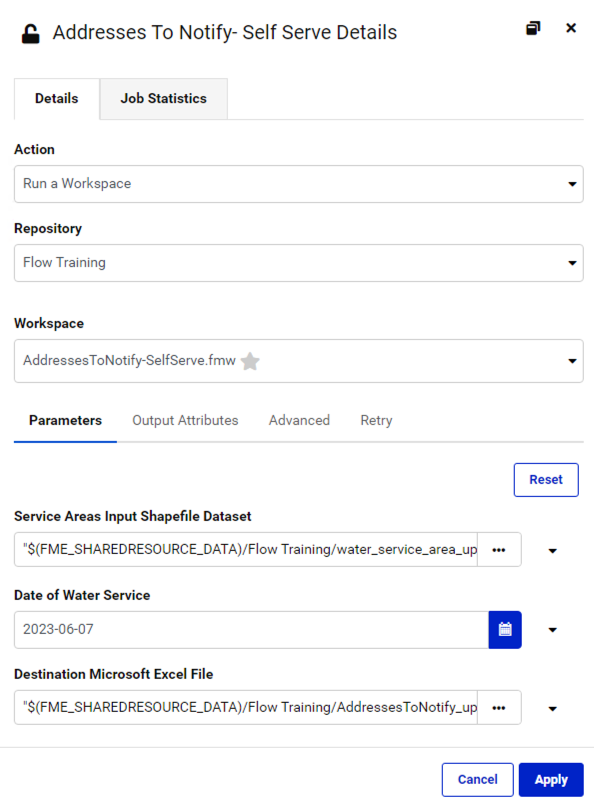
Task: Click the lock icon beside the dialog title
Action: (x=30, y=32)
